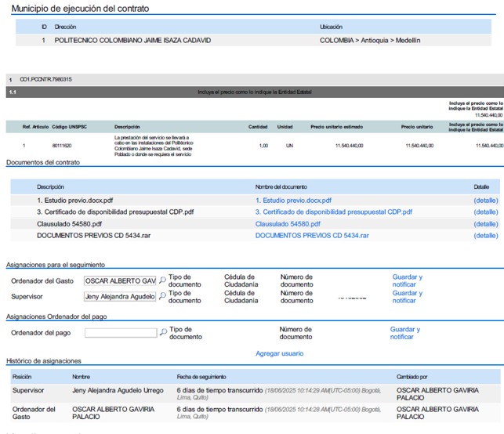Click search icon beside Ordenador del pago field

click(x=163, y=332)
